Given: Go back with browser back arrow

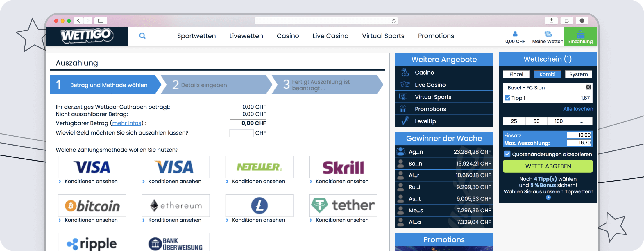Looking at the screenshot, I should (x=78, y=21).
